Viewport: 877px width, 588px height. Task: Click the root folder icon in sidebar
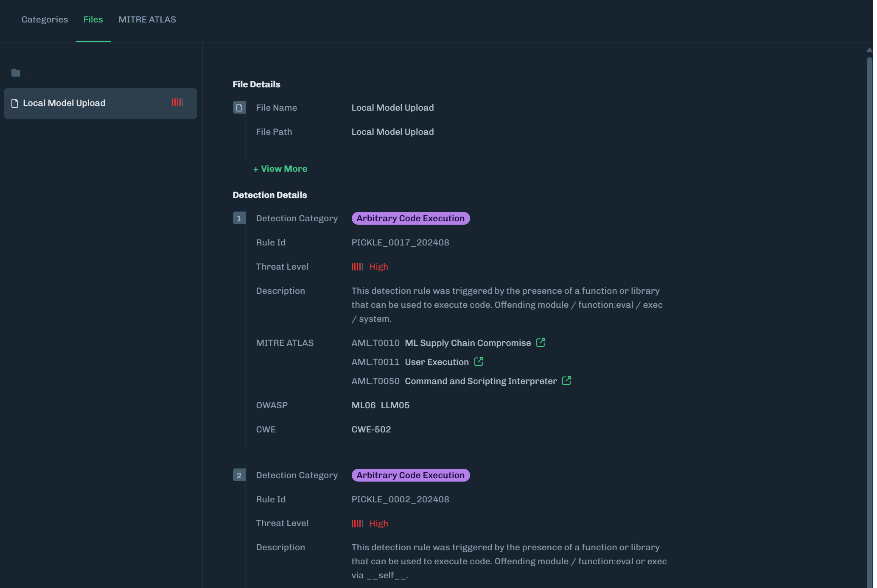[16, 73]
